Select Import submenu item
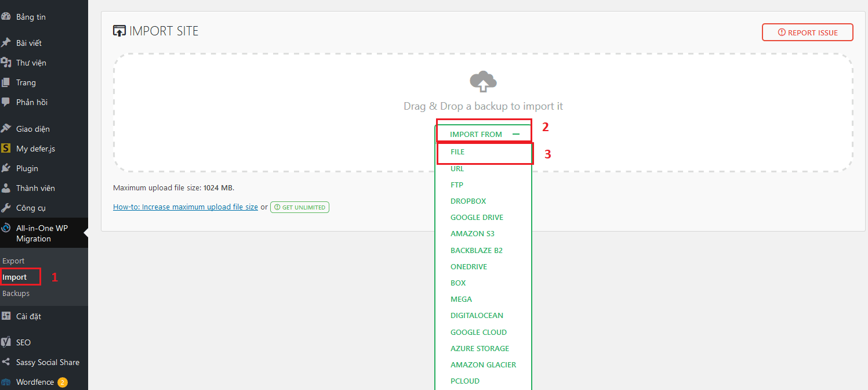868x390 pixels. click(14, 277)
